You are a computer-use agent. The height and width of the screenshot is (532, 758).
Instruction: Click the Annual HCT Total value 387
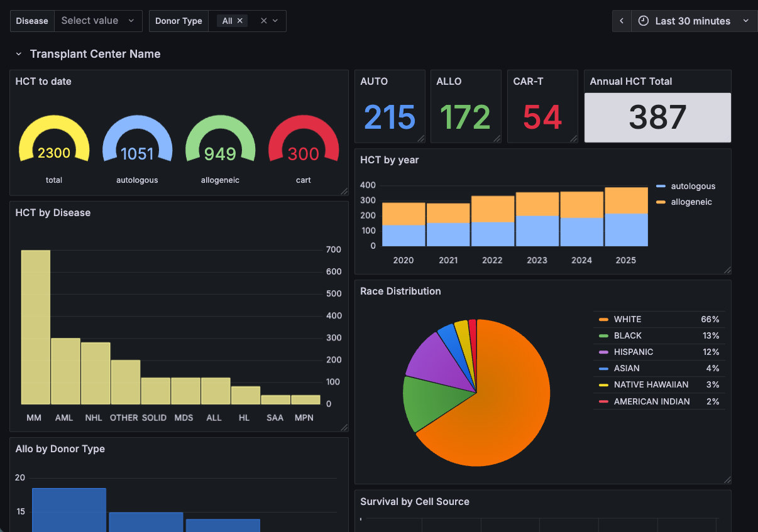pyautogui.click(x=657, y=117)
